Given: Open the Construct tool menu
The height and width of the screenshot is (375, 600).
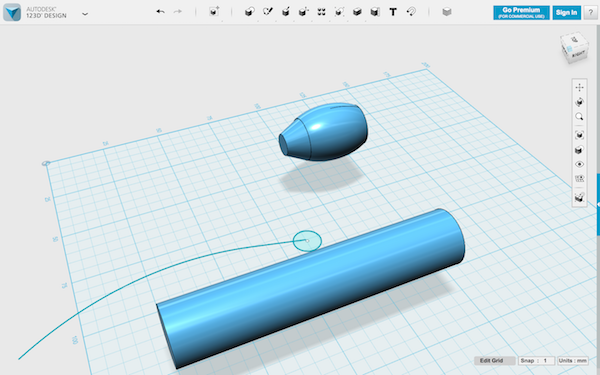Looking at the screenshot, I should click(285, 12).
